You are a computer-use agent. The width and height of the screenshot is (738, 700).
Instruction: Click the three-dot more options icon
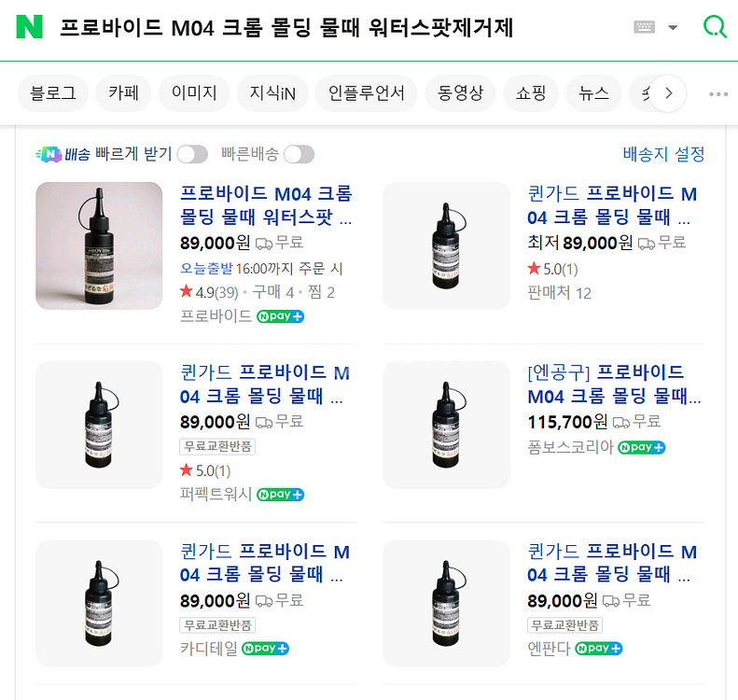(717, 93)
